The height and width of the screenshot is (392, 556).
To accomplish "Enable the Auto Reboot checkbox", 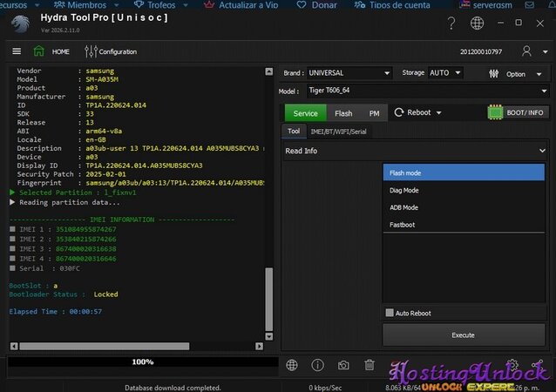I will point(390,313).
